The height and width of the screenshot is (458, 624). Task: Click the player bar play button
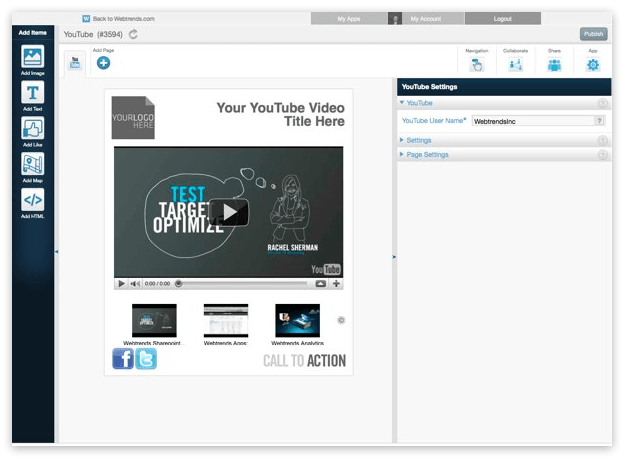pyautogui.click(x=121, y=284)
